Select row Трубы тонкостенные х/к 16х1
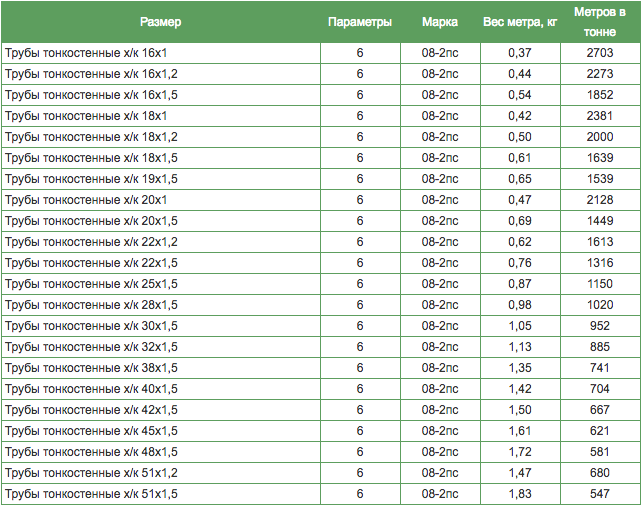 [321, 53]
